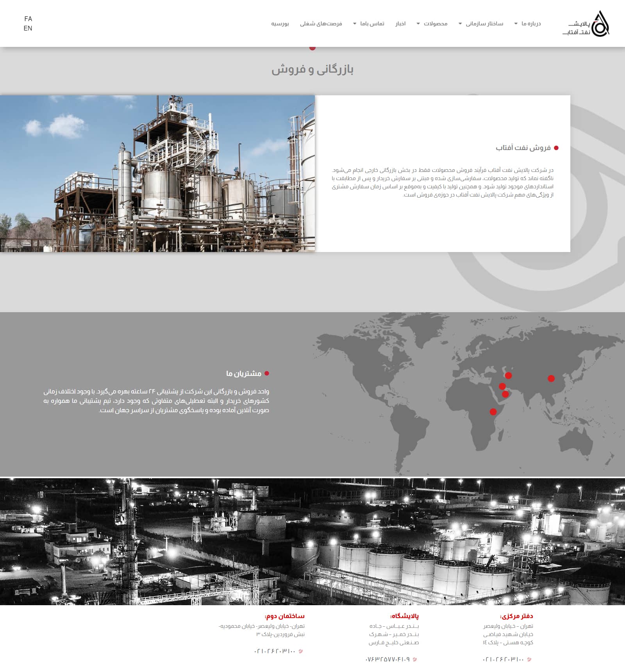
Task: Open the فرصت‌های شغلی menu item
Action: 321,24
